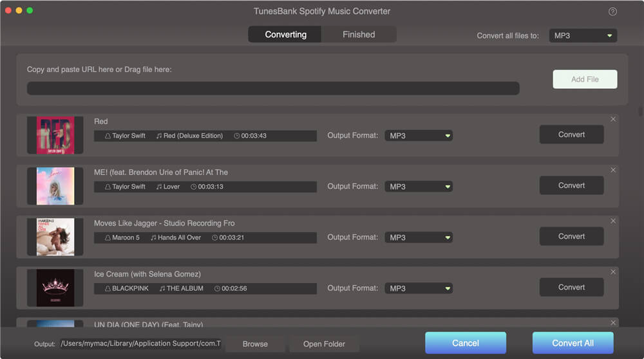Click artist icon next to Taylor Swift in Red row
Screen dimensions: 644x359
point(108,136)
